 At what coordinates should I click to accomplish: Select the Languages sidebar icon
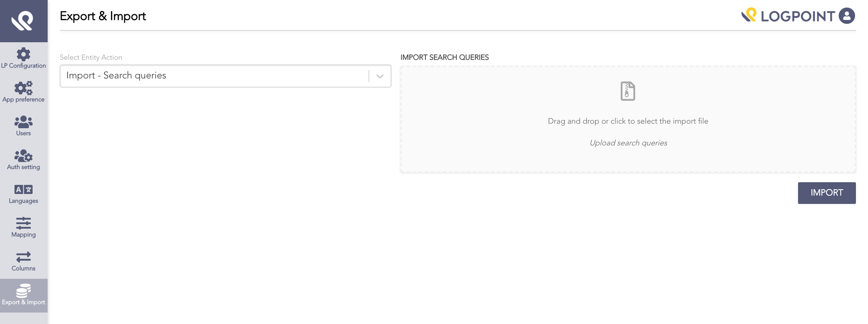click(x=23, y=193)
